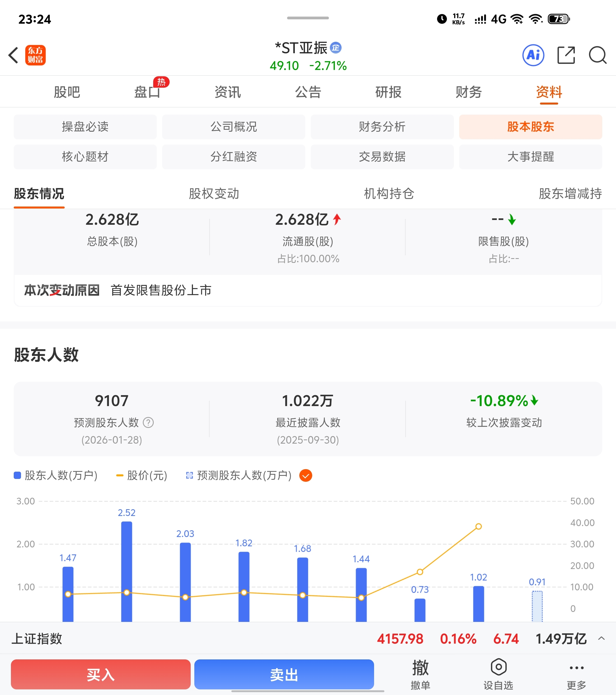Open the 分红融资 section chip
Viewport: 616px width, 695px height.
point(234,157)
